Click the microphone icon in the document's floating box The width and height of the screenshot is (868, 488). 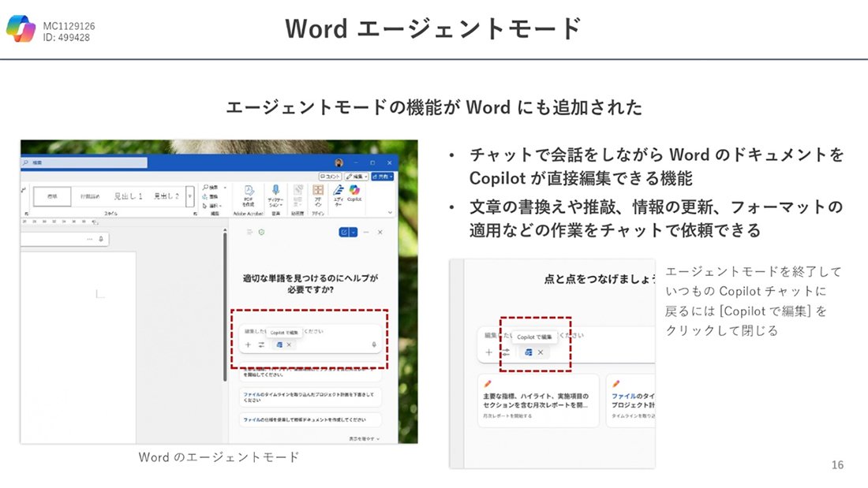tap(101, 239)
